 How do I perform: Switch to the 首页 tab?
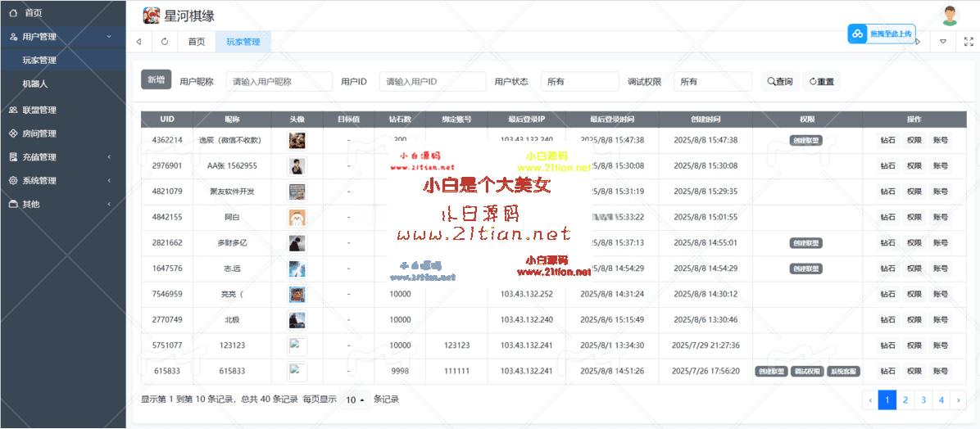(197, 41)
